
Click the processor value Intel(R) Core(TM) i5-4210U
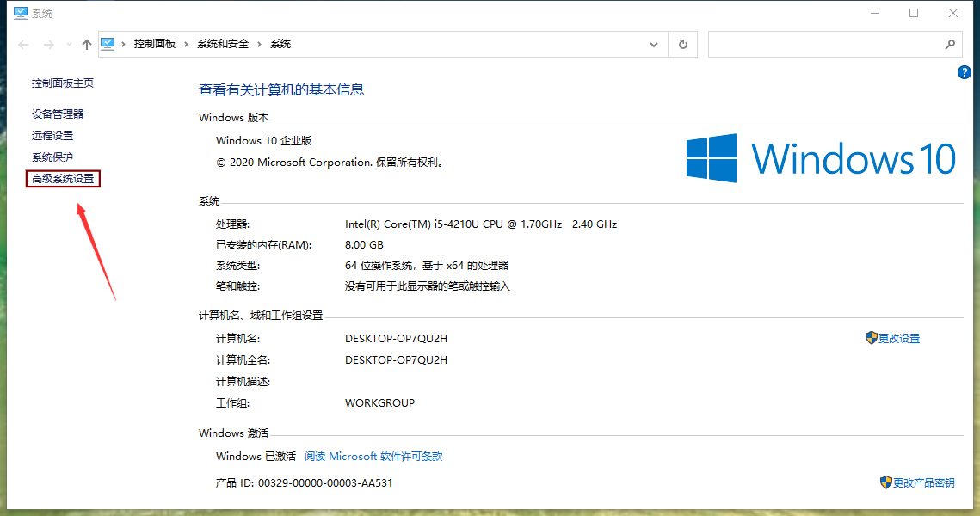coord(481,224)
